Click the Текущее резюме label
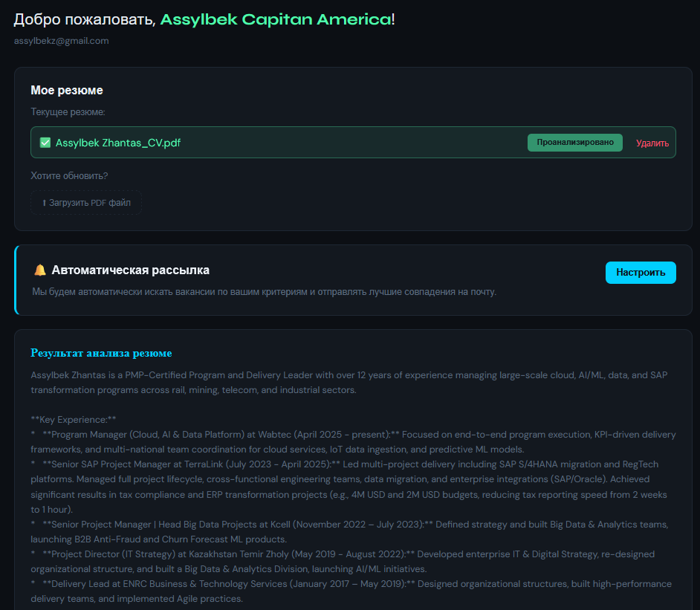 click(68, 112)
